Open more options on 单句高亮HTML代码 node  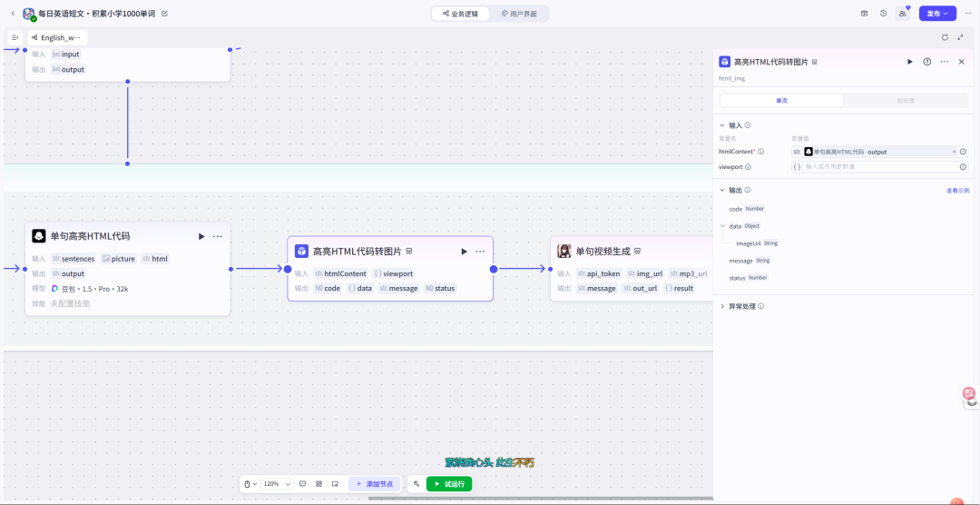(x=218, y=236)
